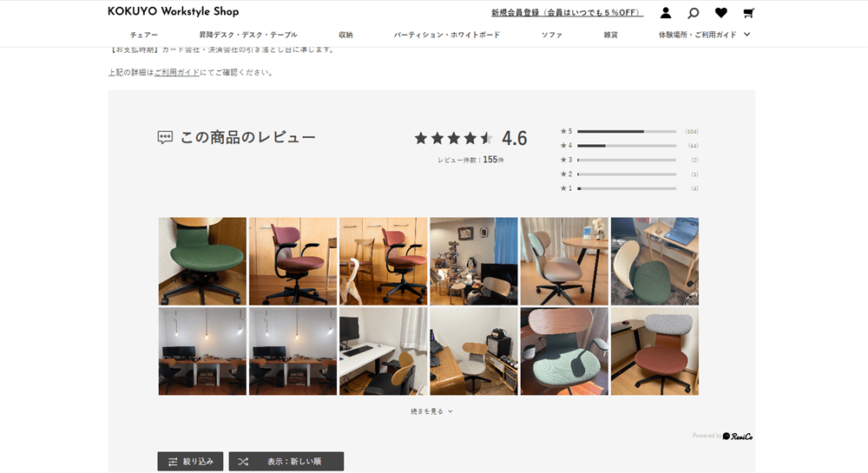Click the この商品のレビュー heading

pyautogui.click(x=248, y=137)
